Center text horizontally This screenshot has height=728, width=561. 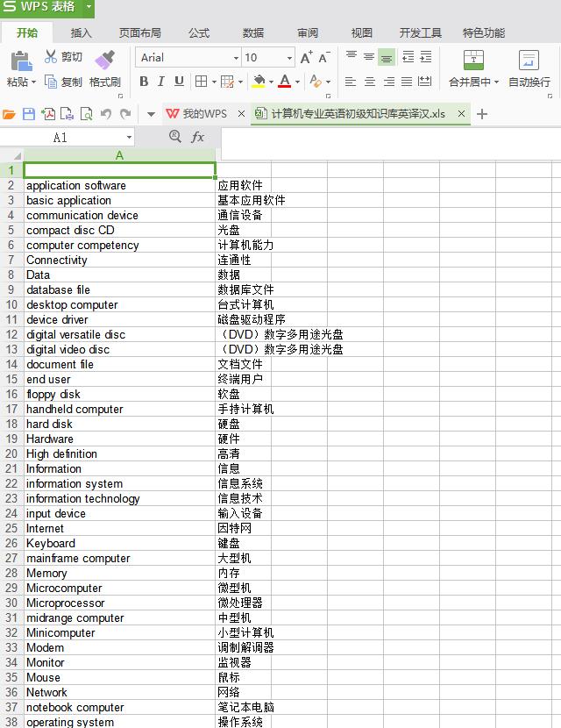[x=369, y=82]
